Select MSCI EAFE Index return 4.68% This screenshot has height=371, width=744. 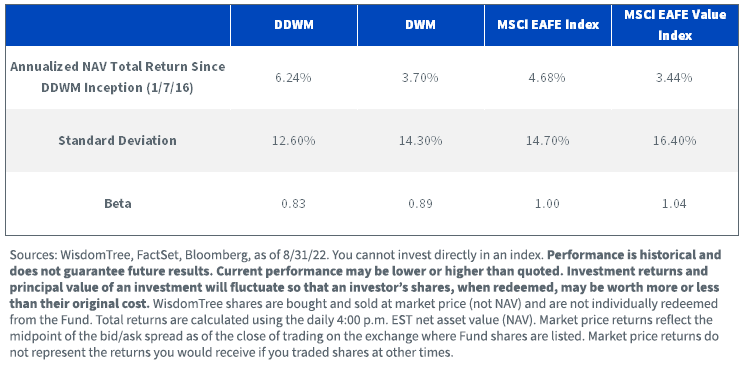pos(548,78)
